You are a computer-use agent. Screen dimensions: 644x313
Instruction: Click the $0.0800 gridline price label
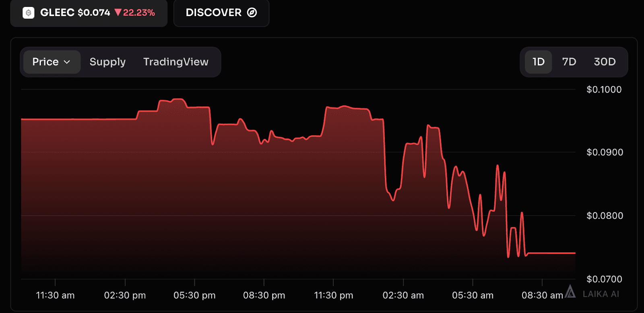point(605,216)
